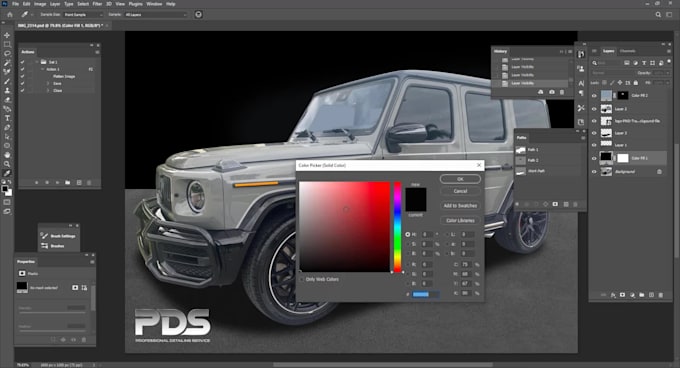Select the H radio button in Color Picker
Viewport: 680px width, 368px height.
(x=407, y=234)
